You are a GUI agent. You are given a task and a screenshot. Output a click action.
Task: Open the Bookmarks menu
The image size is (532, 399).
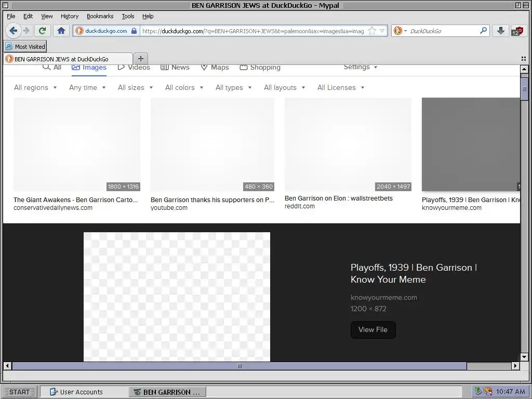pos(100,16)
